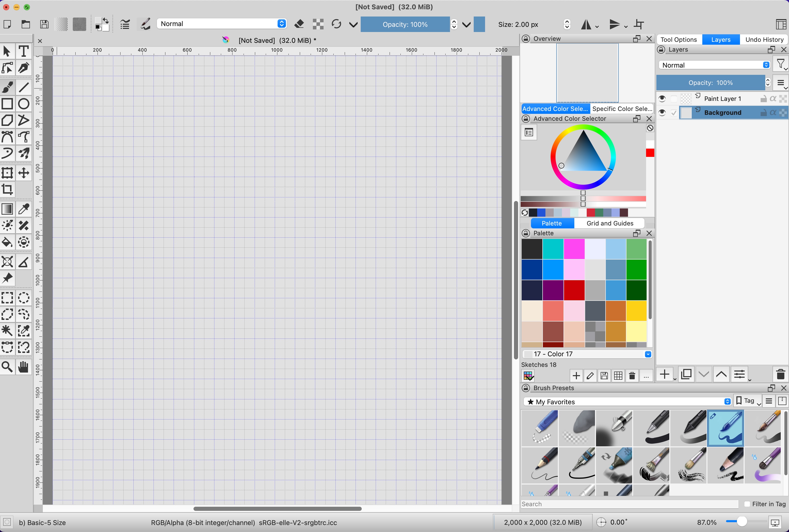The width and height of the screenshot is (789, 532).
Task: Activate the Crop tool
Action: coord(7,189)
